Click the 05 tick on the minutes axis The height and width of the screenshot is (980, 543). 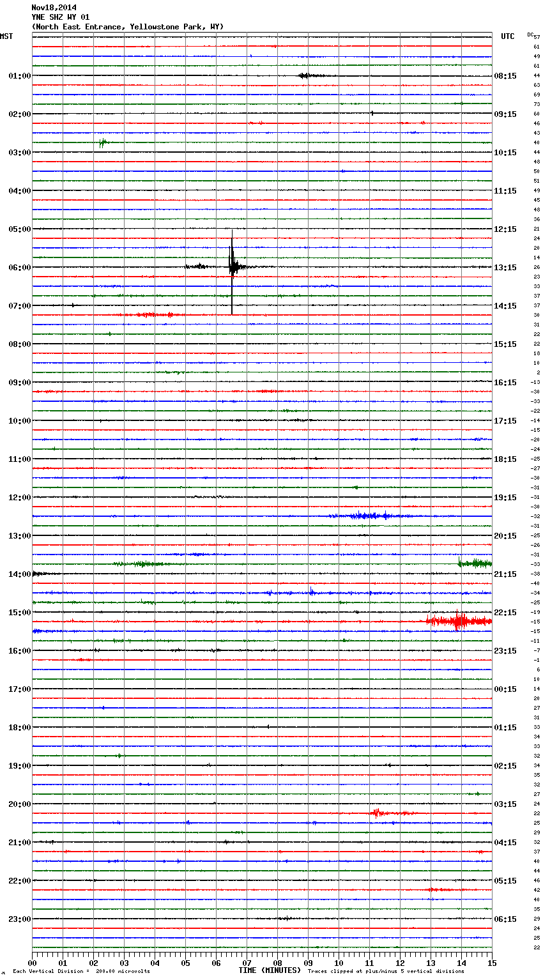(185, 963)
